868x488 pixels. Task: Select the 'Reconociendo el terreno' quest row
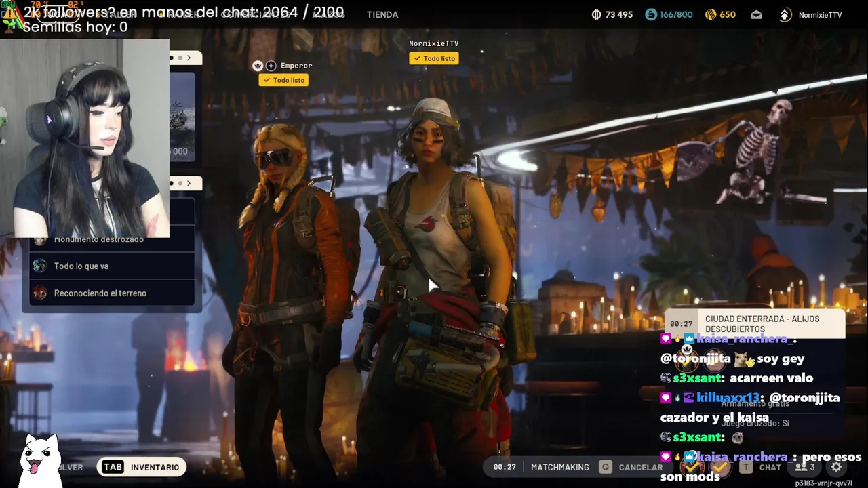coord(112,293)
